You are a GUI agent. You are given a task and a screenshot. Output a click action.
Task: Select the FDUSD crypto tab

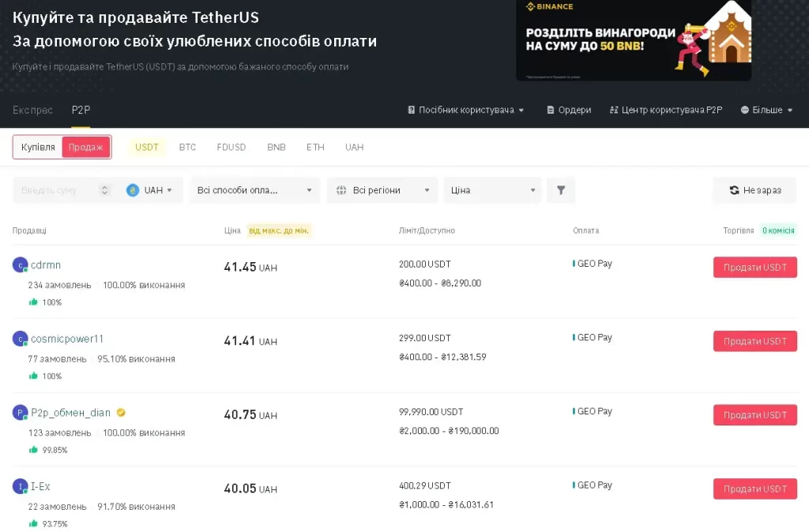pyautogui.click(x=231, y=147)
